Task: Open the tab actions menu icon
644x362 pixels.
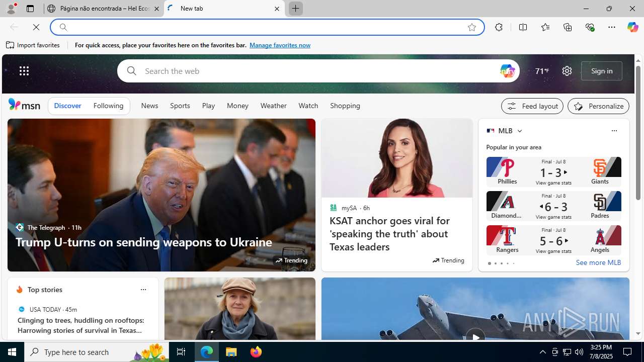Action: pyautogui.click(x=30, y=9)
